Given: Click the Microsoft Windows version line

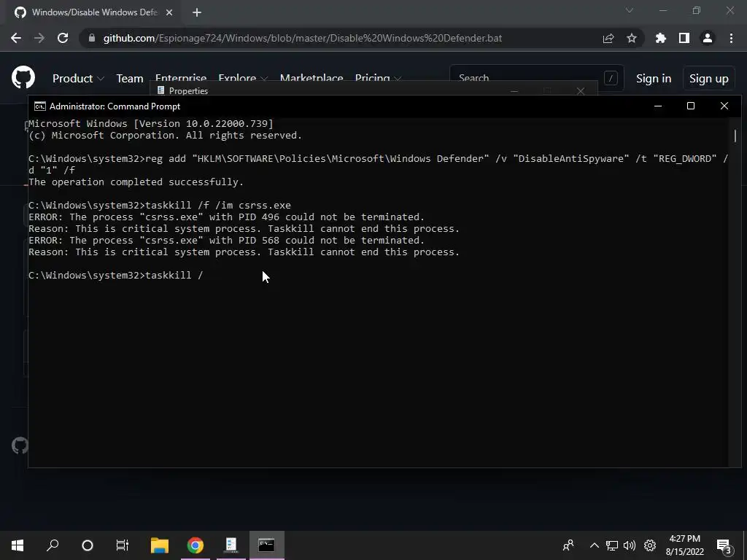Looking at the screenshot, I should (x=150, y=123).
